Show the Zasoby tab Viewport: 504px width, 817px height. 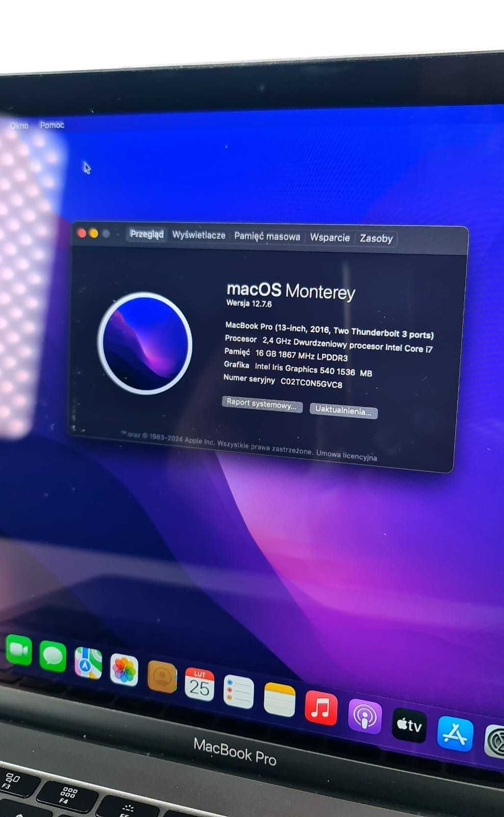376,238
